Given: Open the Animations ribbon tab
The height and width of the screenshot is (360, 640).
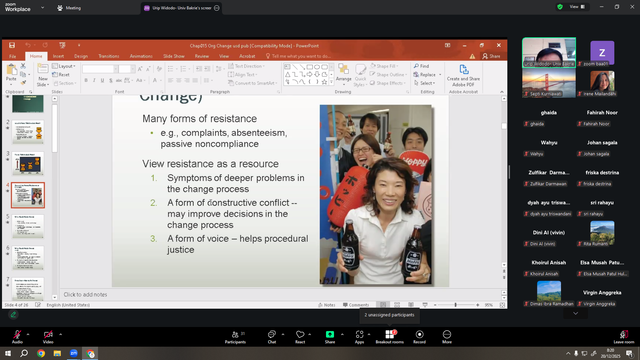Looking at the screenshot, I should coord(141,56).
